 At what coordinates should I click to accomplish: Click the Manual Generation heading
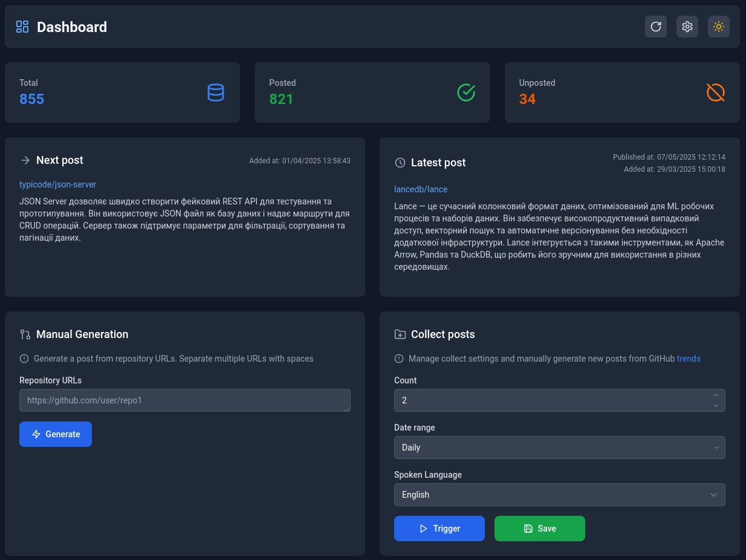click(82, 334)
